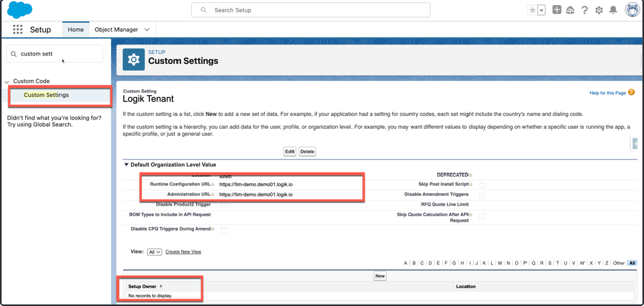Open the favorites list dropdown arrow
Image resolution: width=644 pixels, height=306 pixels.
(x=541, y=11)
